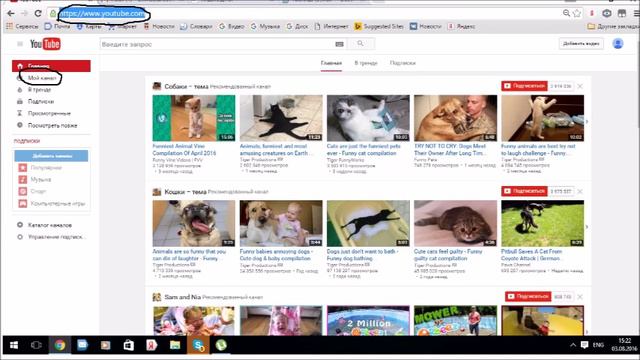Open Skype on the taskbar
Image resolution: width=640 pixels, height=360 pixels.
pos(198,345)
